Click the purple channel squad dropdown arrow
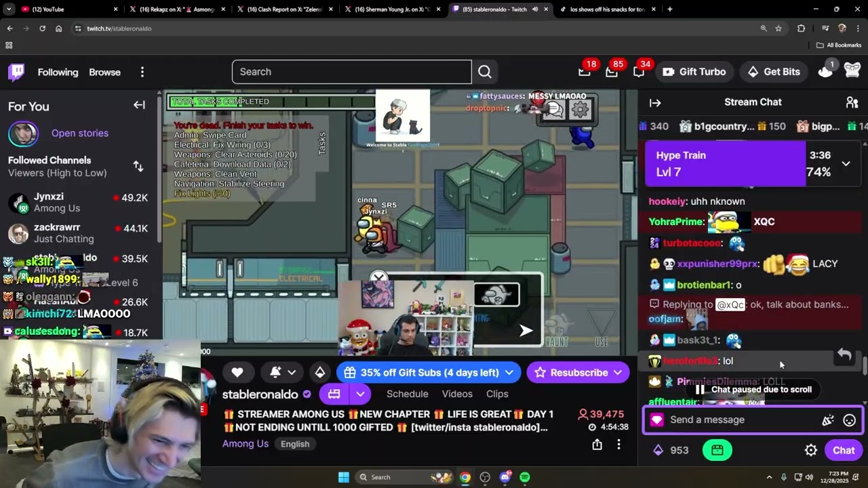 [361, 394]
